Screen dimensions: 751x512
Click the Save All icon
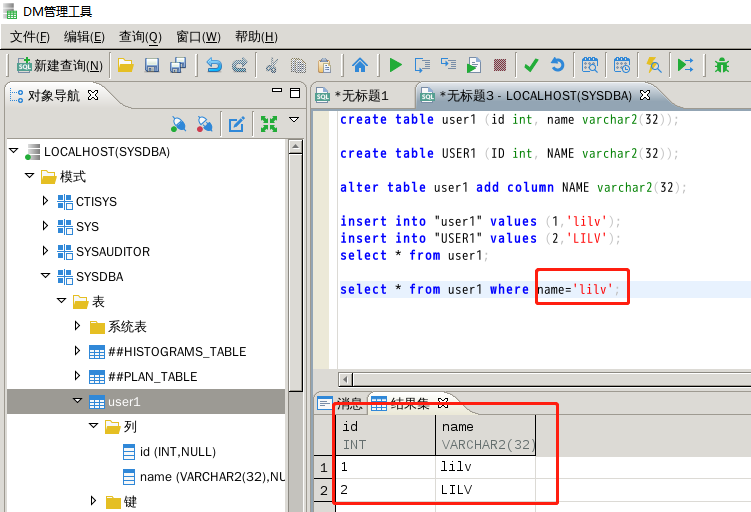(x=178, y=65)
